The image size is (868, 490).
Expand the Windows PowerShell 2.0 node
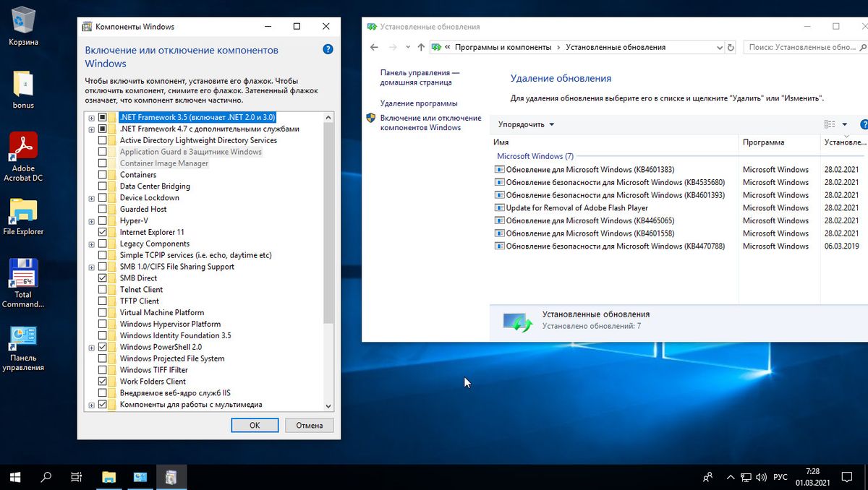pyautogui.click(x=91, y=347)
